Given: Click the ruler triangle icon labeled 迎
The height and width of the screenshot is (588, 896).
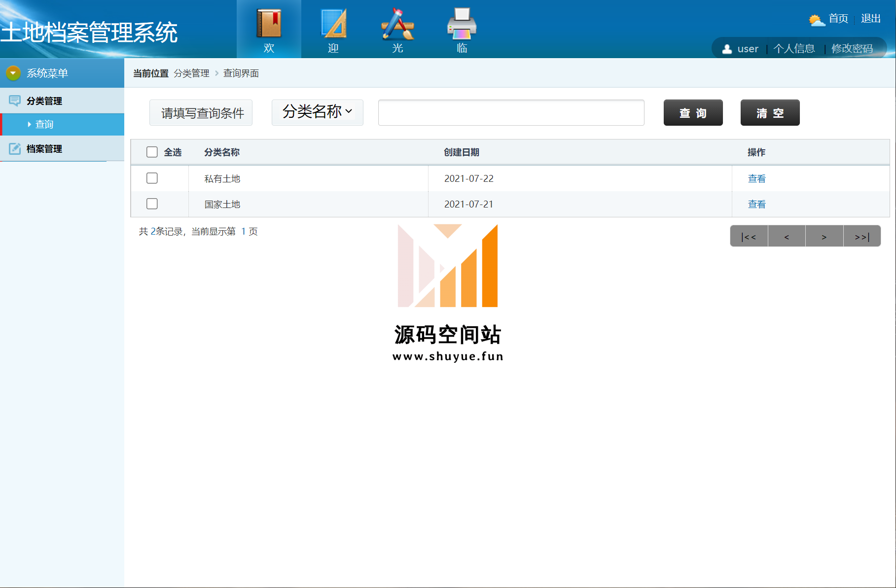Looking at the screenshot, I should (333, 24).
